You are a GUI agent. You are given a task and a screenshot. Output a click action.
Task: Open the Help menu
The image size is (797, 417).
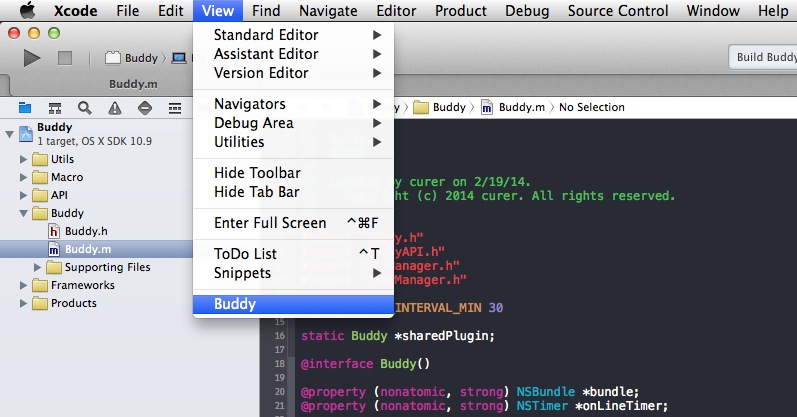click(773, 11)
